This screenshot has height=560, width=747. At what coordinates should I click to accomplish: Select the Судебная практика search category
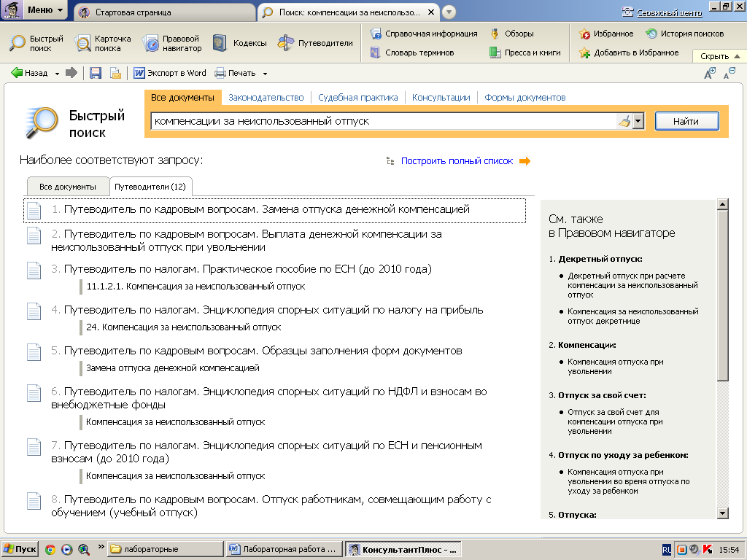(357, 98)
